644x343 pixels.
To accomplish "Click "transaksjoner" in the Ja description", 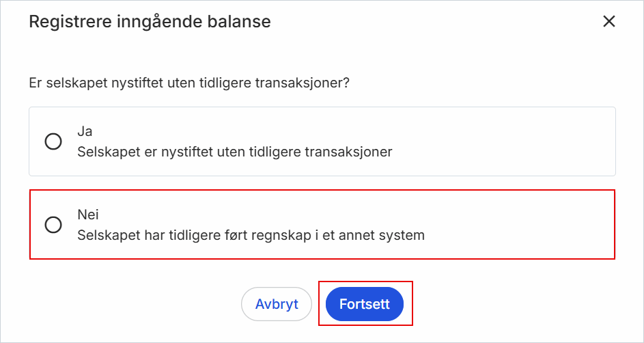I will click(x=352, y=152).
